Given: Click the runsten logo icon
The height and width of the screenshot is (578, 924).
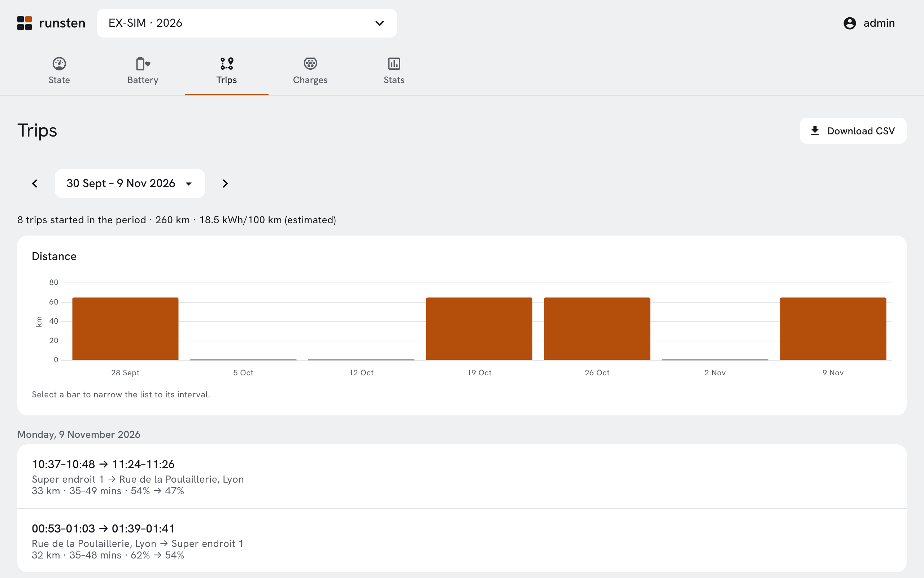Looking at the screenshot, I should tap(25, 23).
